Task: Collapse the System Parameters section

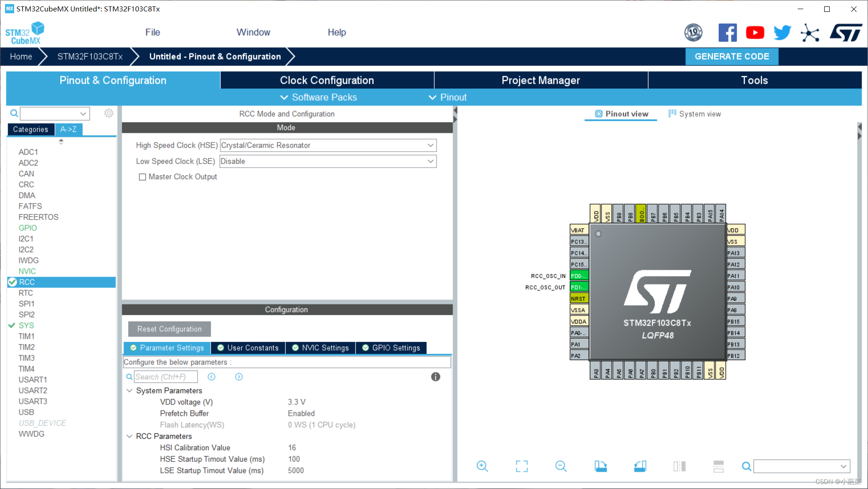Action: [x=130, y=390]
